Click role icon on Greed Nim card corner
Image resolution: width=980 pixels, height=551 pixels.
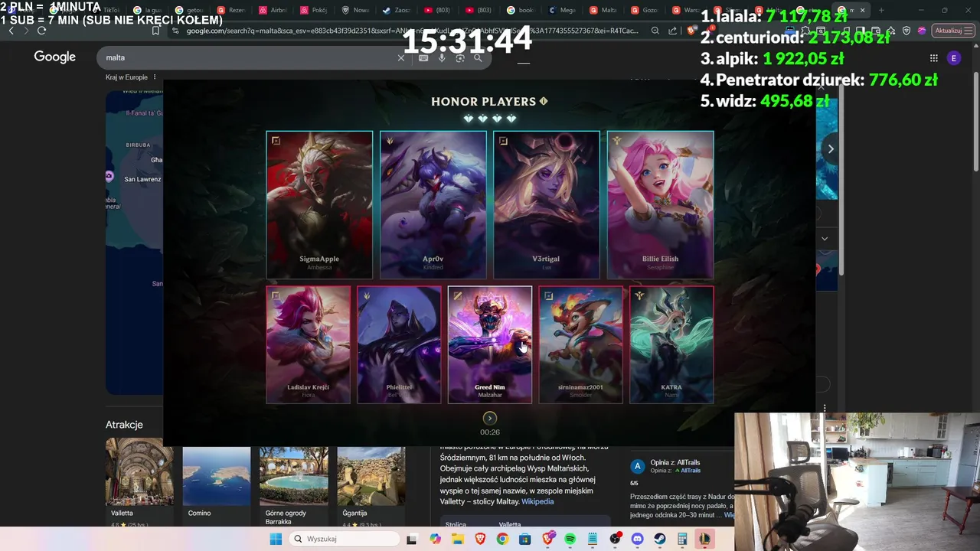click(x=458, y=295)
